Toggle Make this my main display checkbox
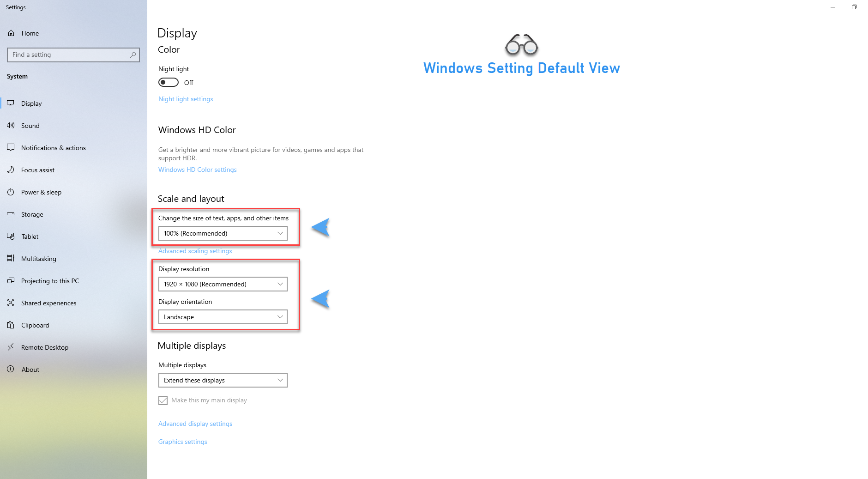This screenshot has width=868, height=479. point(163,400)
